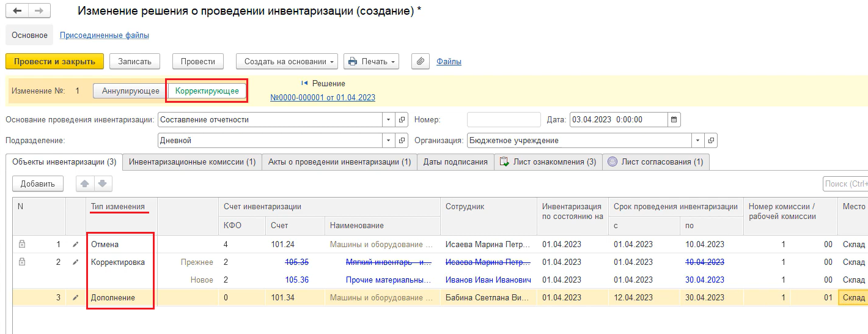This screenshot has width=868, height=334.
Task: Click the Прочие материальные name cell
Action: (382, 280)
